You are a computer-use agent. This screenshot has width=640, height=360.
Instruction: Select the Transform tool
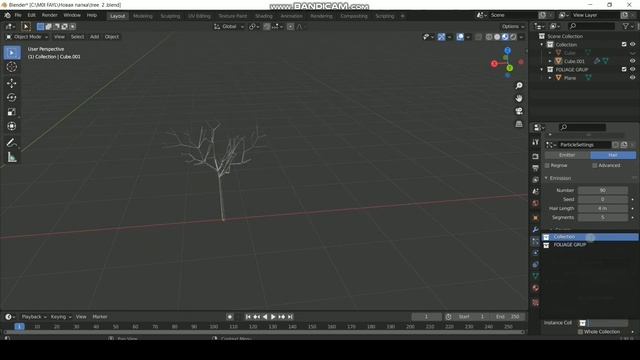point(12,126)
